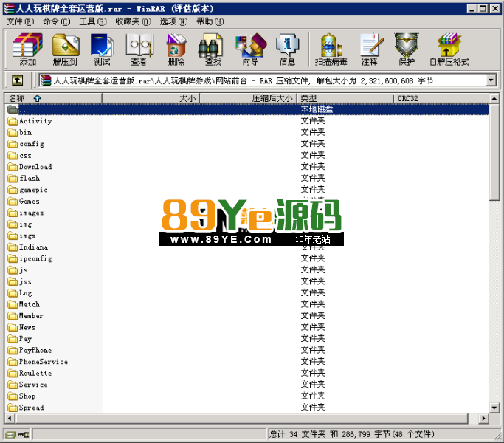Open the Help (帮助) menu
The height and width of the screenshot is (443, 504).
210,21
